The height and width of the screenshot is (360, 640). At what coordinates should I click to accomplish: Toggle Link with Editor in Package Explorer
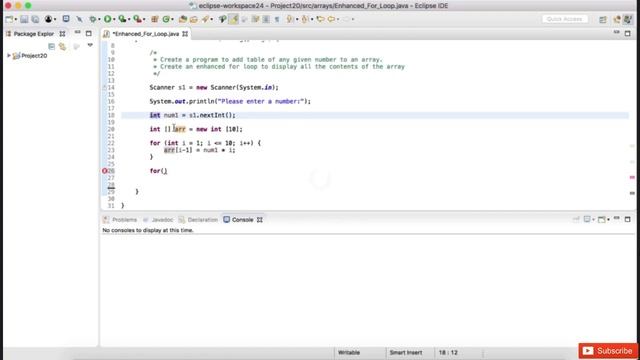(62, 47)
